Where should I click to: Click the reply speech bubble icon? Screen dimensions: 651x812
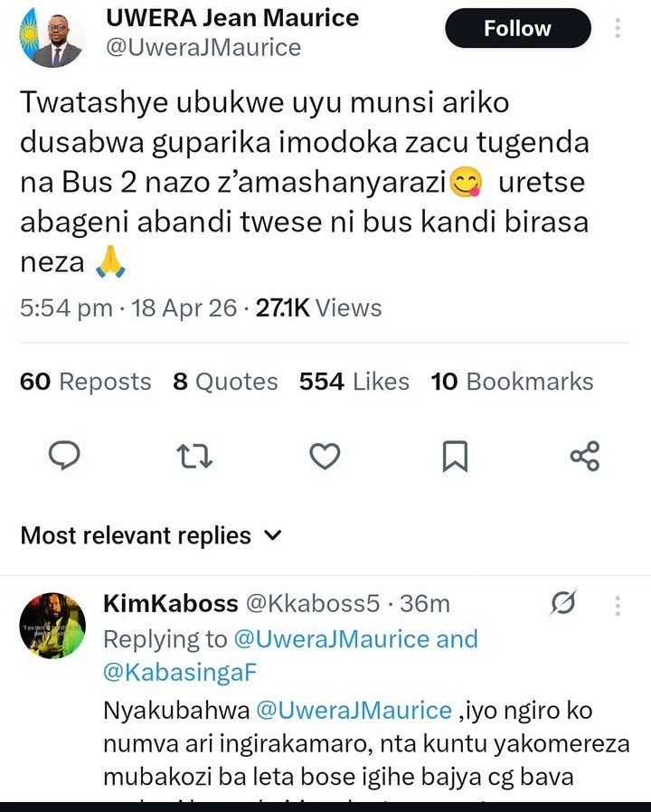tap(64, 455)
